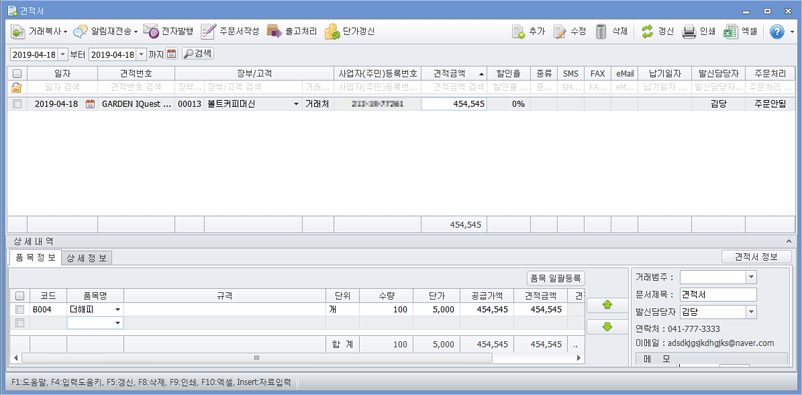The height and width of the screenshot is (395, 802).
Task: Move item down with green arrow
Action: coord(608,327)
